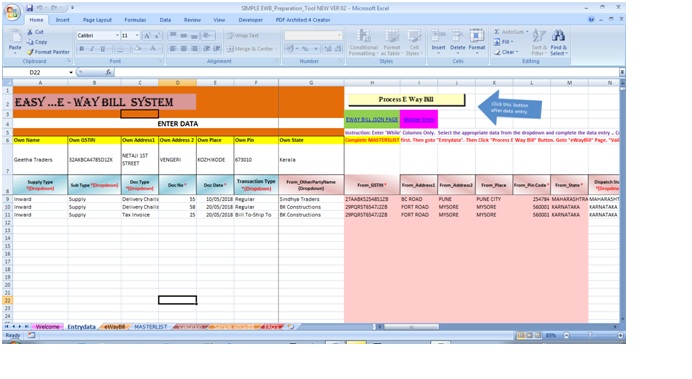Switch to the Page Layout ribbon tab
This screenshot has width=692, height=379.
click(97, 20)
